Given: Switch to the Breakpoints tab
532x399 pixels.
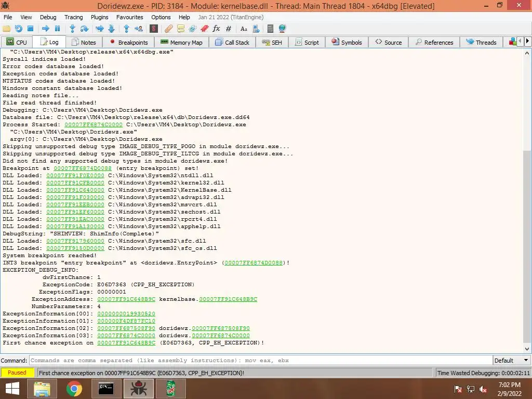Looking at the screenshot, I should [129, 43].
